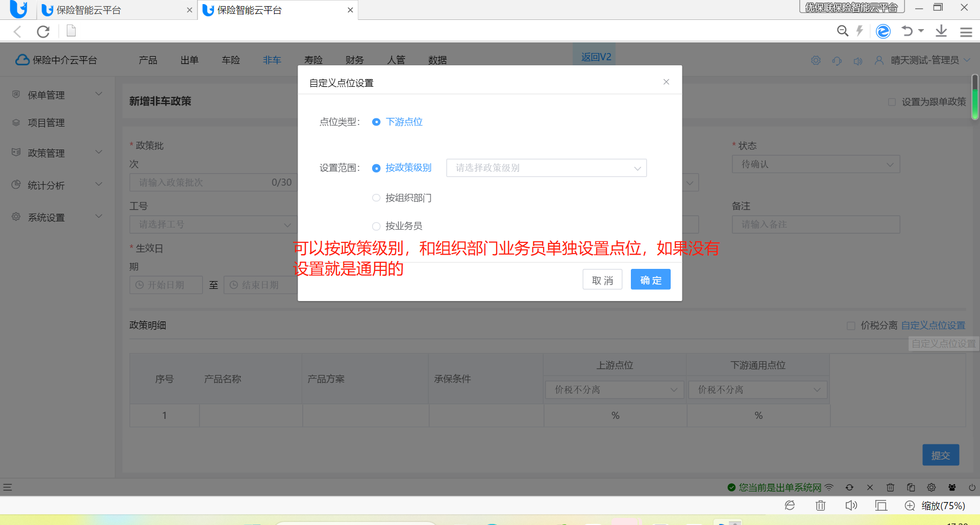This screenshot has width=980, height=525.
Task: Open the customer service headset icon
Action: 837,61
